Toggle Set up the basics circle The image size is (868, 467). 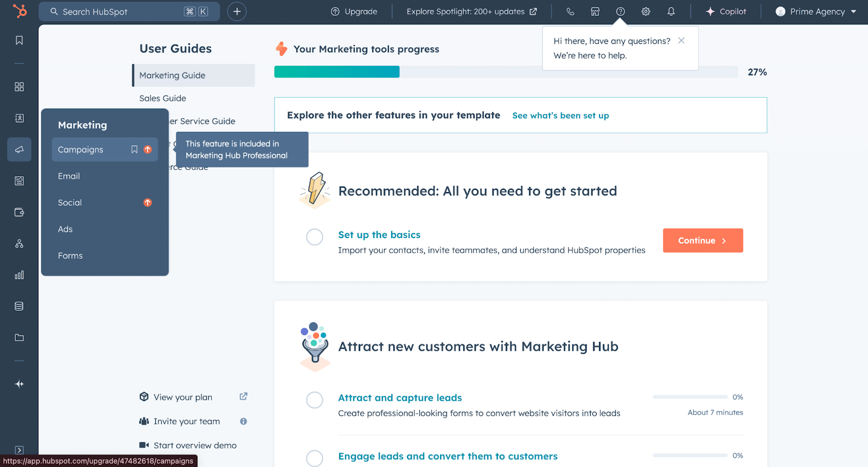(x=315, y=237)
